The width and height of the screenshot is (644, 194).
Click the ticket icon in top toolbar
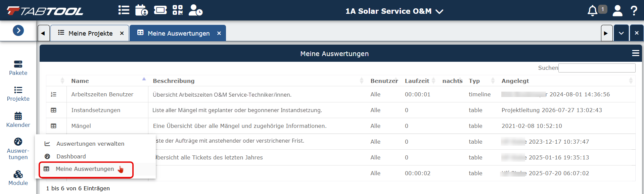[x=160, y=10]
